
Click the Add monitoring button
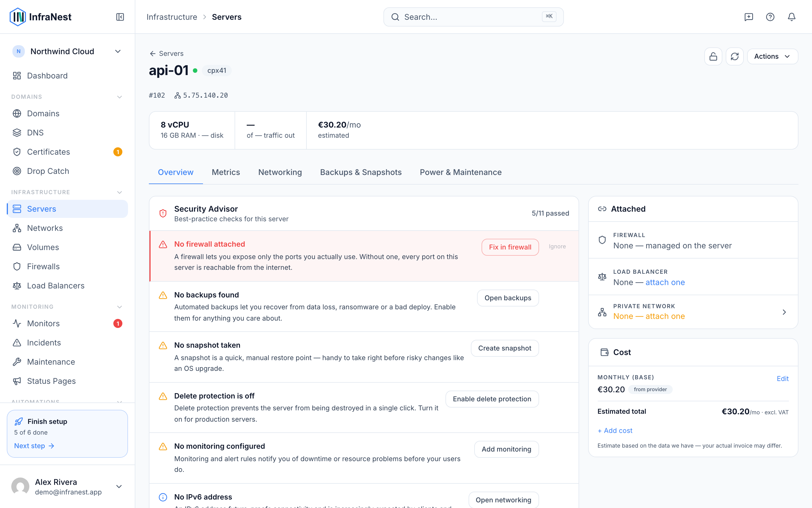(x=506, y=450)
